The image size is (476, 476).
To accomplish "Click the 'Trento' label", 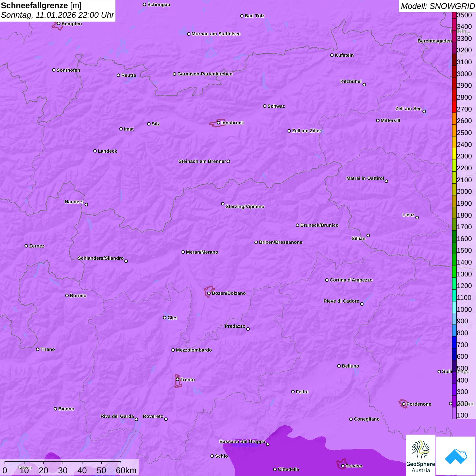I will (x=188, y=379).
